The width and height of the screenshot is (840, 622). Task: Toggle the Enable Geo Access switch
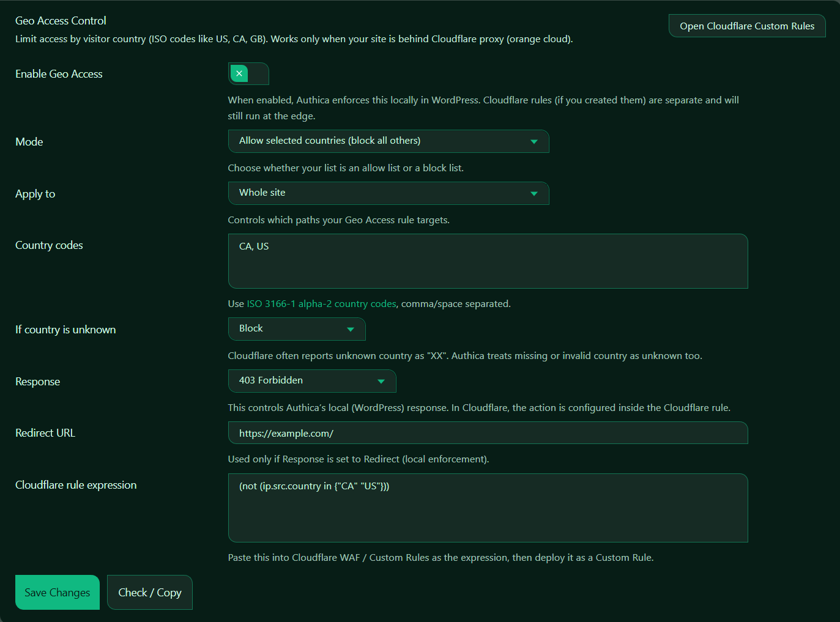[248, 74]
